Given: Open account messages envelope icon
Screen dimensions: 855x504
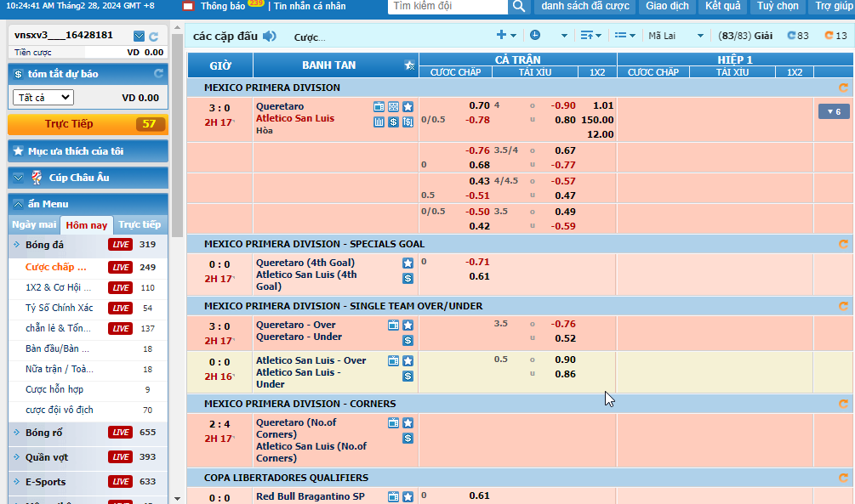Looking at the screenshot, I should click(140, 37).
